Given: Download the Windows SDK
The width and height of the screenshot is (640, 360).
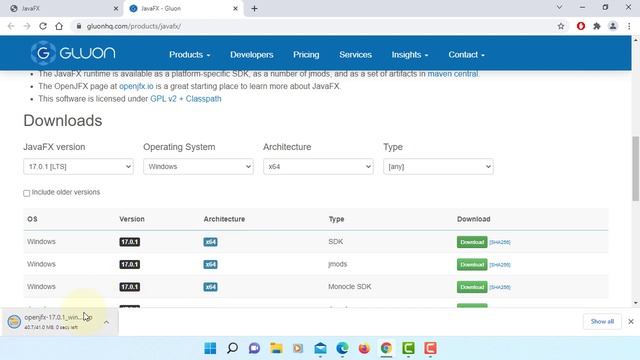Looking at the screenshot, I should click(472, 242).
